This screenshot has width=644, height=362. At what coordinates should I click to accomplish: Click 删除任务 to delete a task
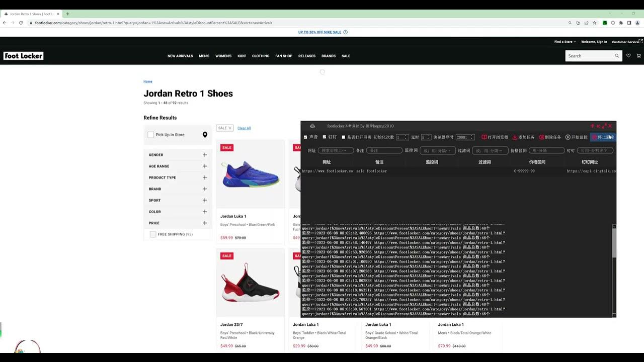tap(550, 137)
